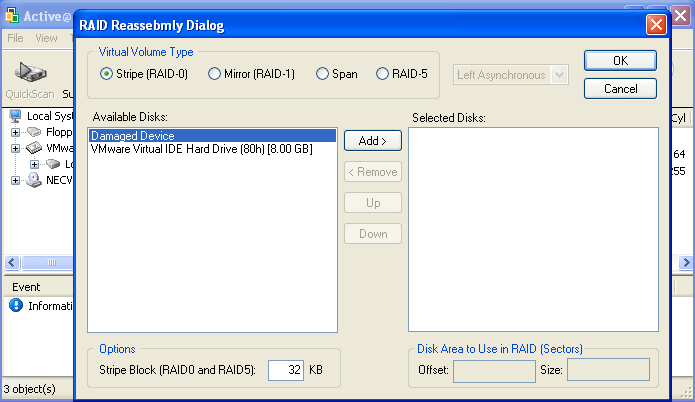The image size is (695, 402).
Task: Move disk Up in order
Action: click(x=373, y=203)
